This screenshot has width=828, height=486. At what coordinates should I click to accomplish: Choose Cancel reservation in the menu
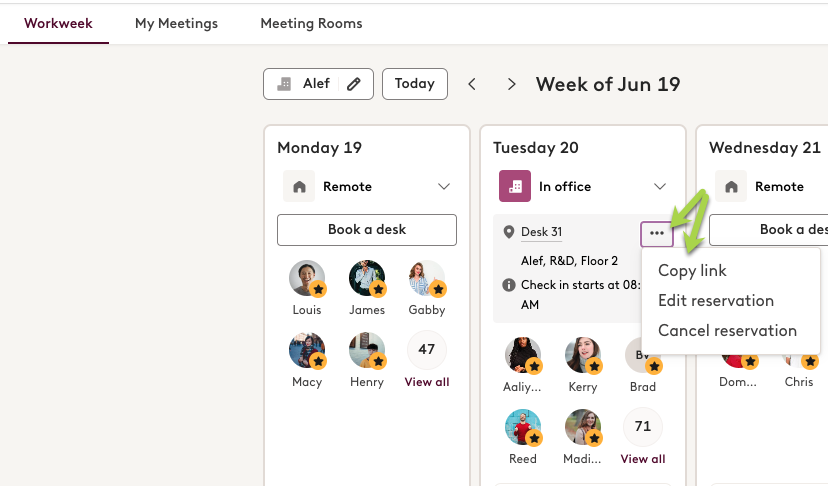pyautogui.click(x=727, y=331)
